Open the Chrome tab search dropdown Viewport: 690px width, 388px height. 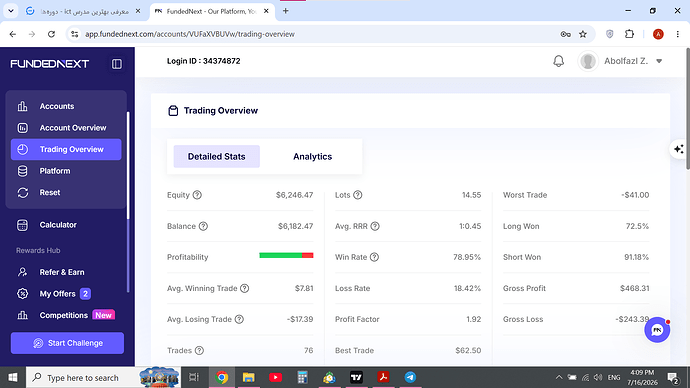point(11,11)
